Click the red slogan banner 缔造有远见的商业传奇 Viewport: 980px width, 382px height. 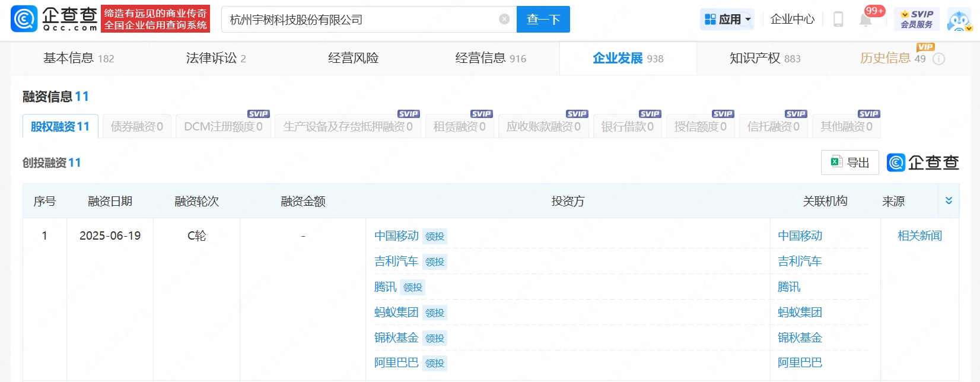[155, 19]
